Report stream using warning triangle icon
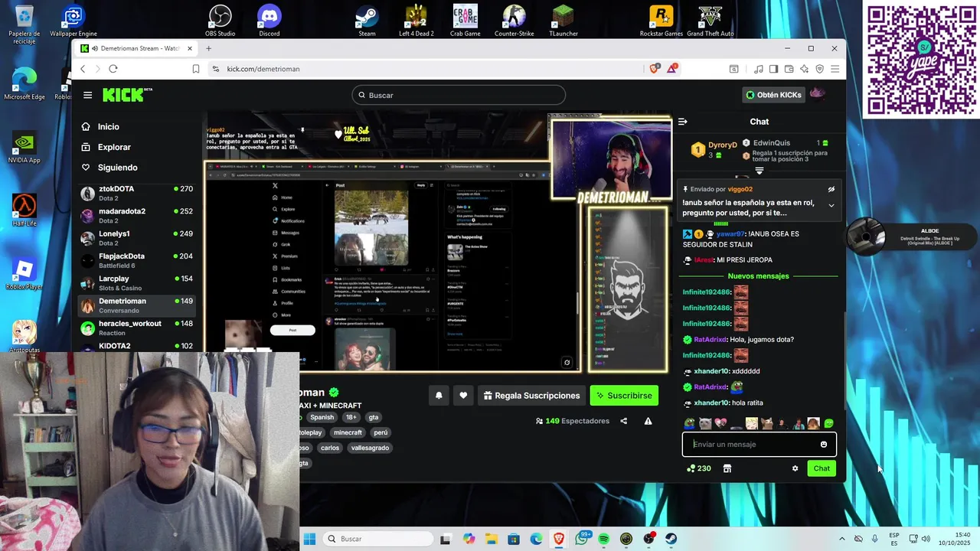This screenshot has width=980, height=551. click(648, 421)
